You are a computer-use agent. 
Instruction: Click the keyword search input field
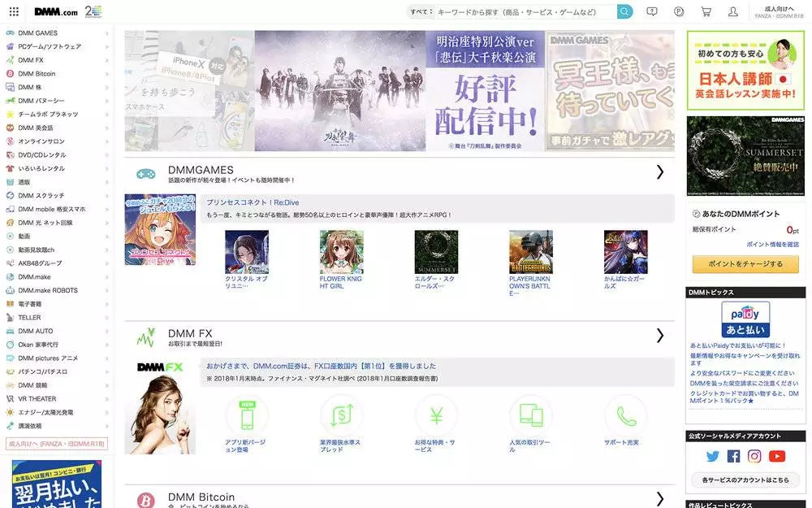pyautogui.click(x=525, y=11)
